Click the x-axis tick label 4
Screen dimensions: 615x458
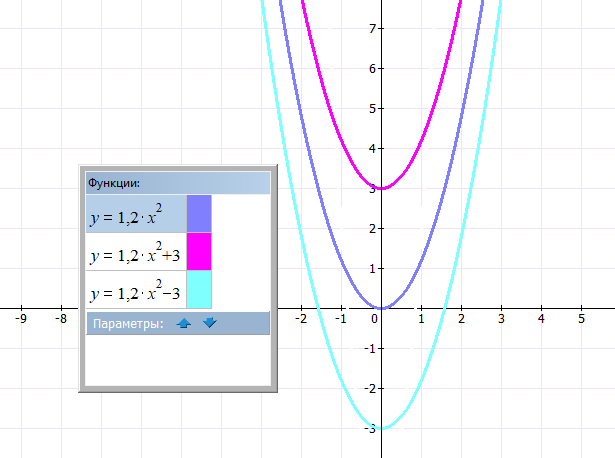(x=541, y=319)
